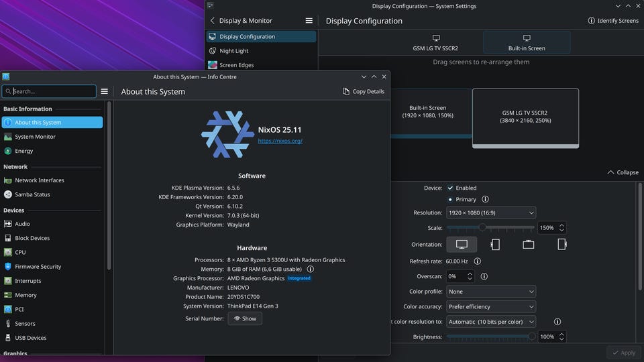This screenshot has height=362, width=644.
Task: Open the Color accuracy dropdown
Action: (491, 306)
